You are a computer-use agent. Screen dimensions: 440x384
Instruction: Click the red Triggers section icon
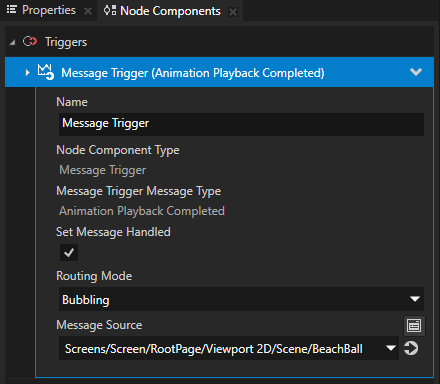tap(30, 42)
